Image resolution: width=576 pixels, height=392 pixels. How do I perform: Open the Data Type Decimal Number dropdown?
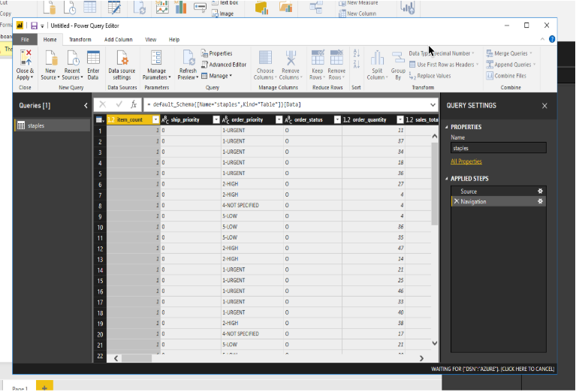pos(442,53)
